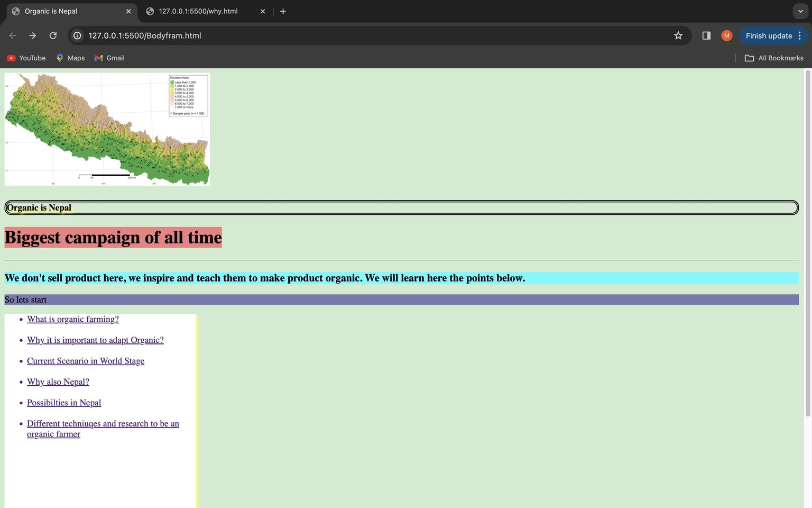Viewport: 812px width, 508px height.
Task: Bookmark this page with the star icon
Action: (x=678, y=35)
